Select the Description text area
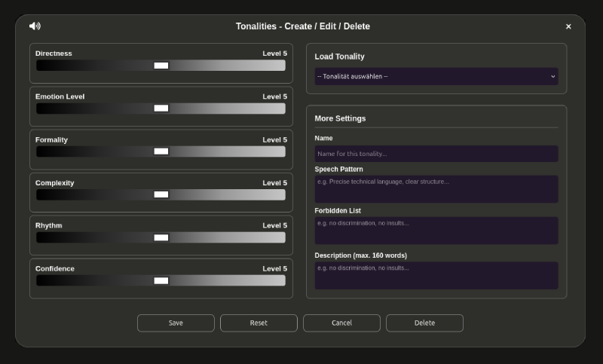603x364 pixels. click(x=436, y=275)
